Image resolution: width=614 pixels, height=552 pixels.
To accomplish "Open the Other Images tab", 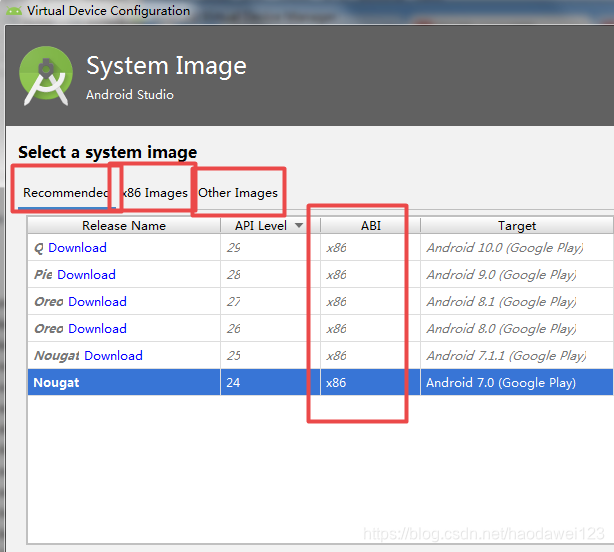I will click(x=238, y=193).
